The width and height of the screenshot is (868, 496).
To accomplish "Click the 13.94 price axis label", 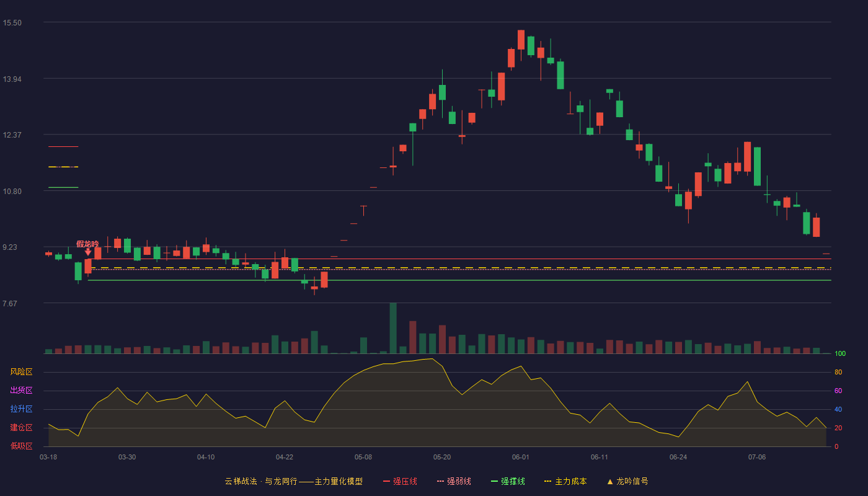I will (x=12, y=79).
